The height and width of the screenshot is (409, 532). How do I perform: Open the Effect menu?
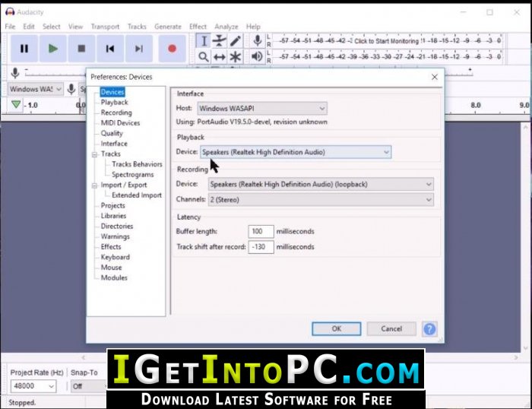pos(198,27)
